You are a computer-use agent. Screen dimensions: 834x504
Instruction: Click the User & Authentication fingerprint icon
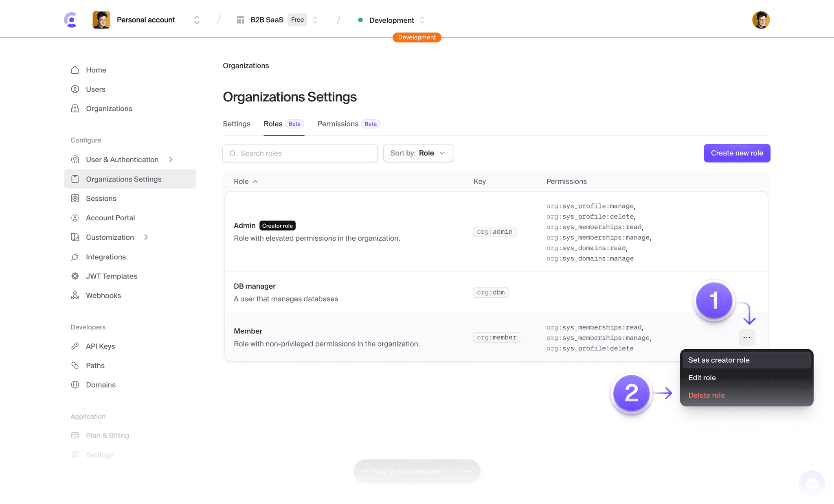(x=75, y=160)
